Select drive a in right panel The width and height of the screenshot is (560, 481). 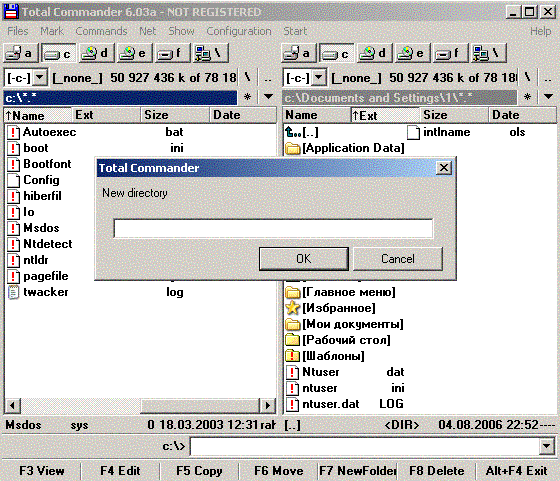tap(299, 54)
